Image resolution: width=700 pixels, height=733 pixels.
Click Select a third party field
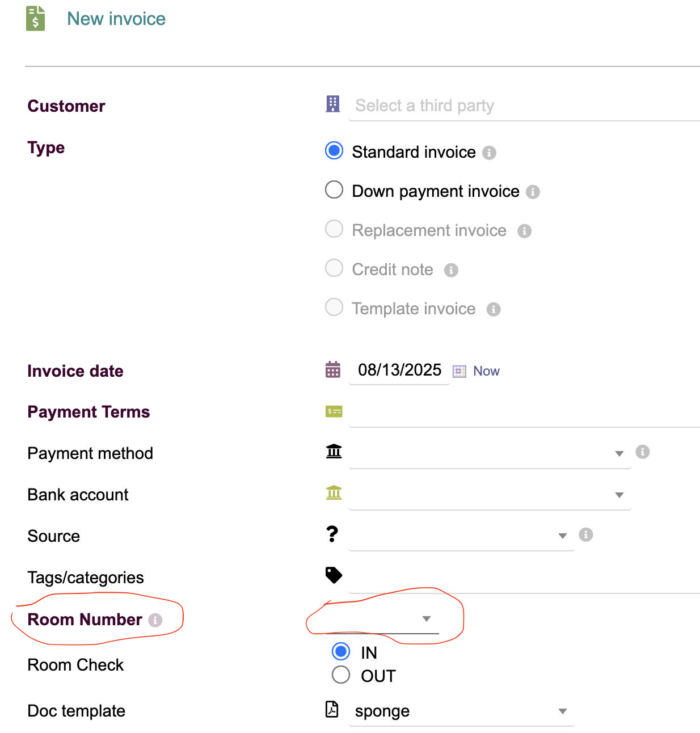click(522, 106)
